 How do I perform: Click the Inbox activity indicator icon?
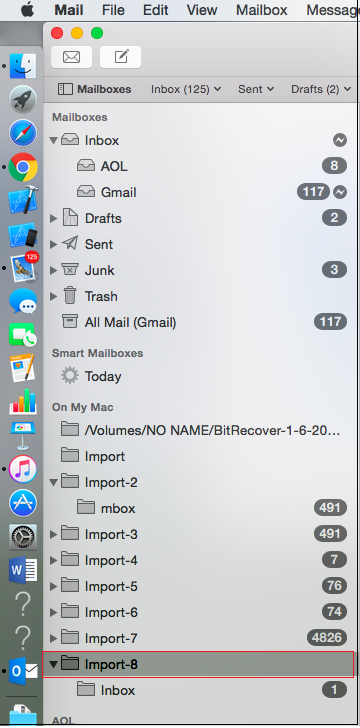pos(340,140)
